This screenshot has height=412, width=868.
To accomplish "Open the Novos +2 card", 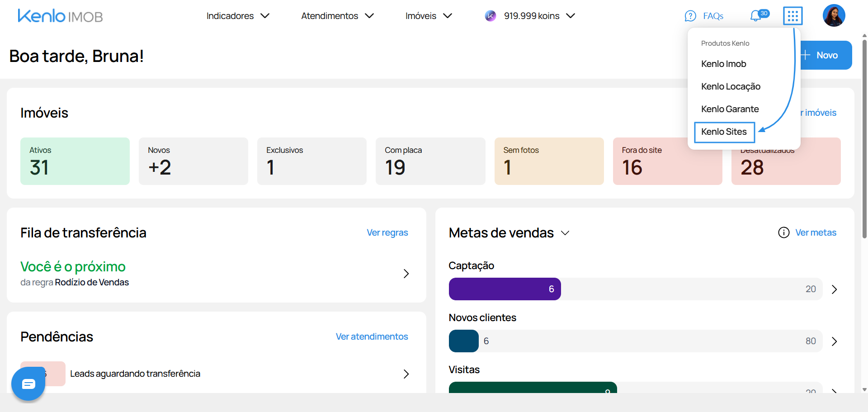I will (193, 161).
